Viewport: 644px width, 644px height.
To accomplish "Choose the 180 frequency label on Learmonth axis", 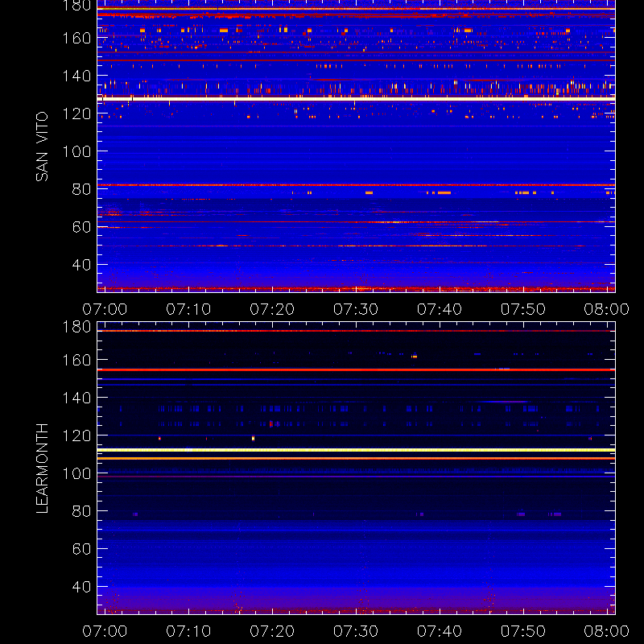I will tap(76, 327).
